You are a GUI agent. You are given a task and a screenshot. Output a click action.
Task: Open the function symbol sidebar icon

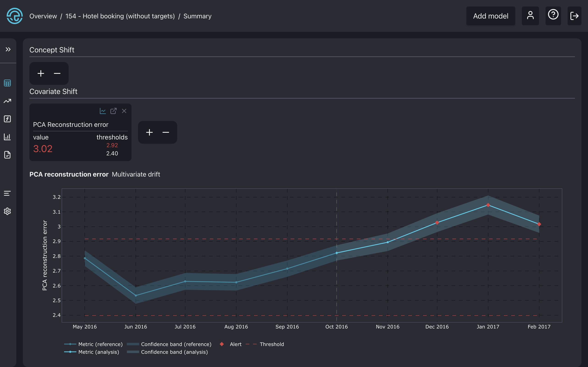point(7,119)
